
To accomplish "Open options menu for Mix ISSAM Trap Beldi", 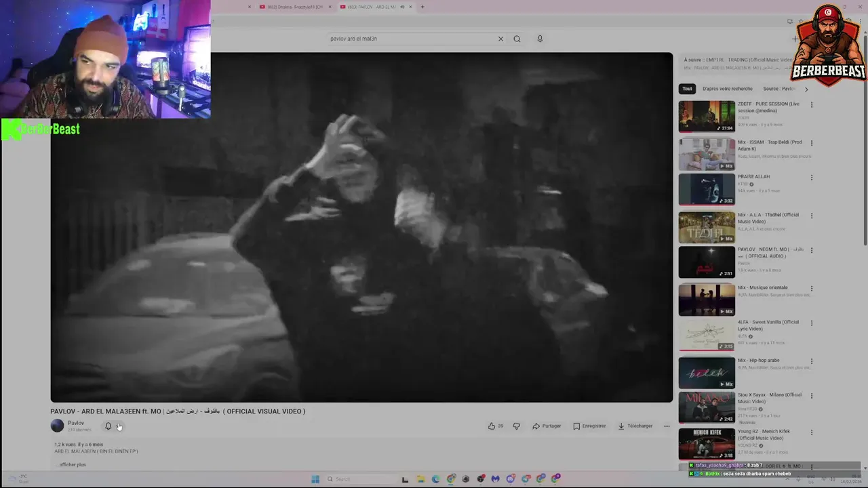I will (x=811, y=143).
